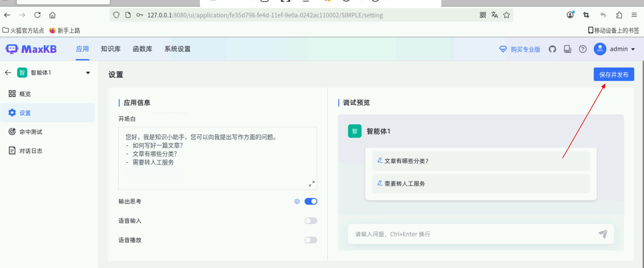
Task: Switch to the 知识库 tab
Action: 111,49
